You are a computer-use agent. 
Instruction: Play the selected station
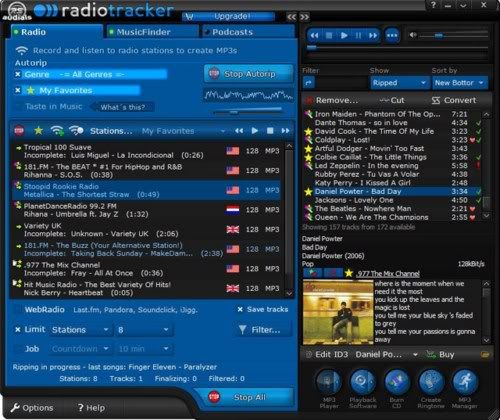pos(255,131)
